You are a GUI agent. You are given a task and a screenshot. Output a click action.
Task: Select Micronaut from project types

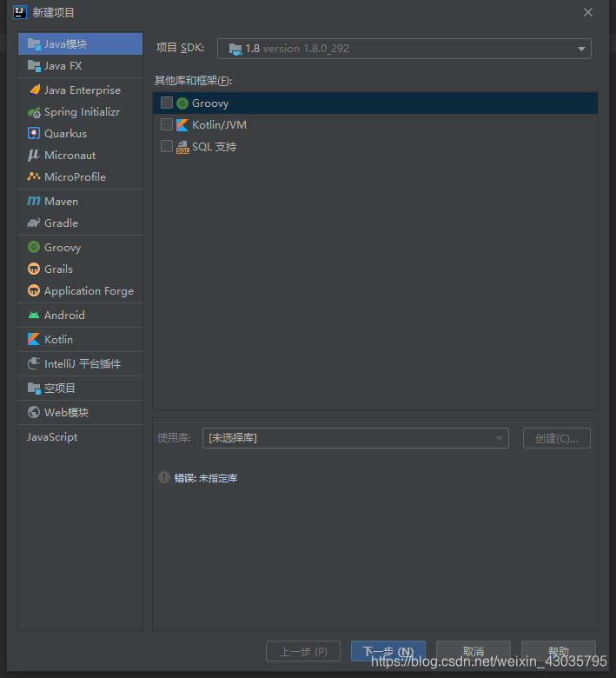[81, 156]
